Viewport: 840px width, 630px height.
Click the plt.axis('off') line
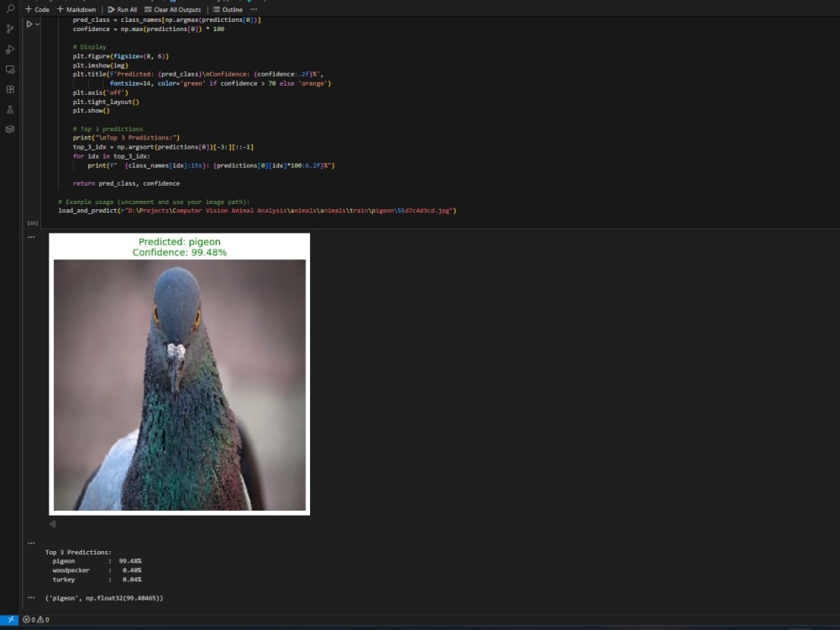click(x=101, y=92)
